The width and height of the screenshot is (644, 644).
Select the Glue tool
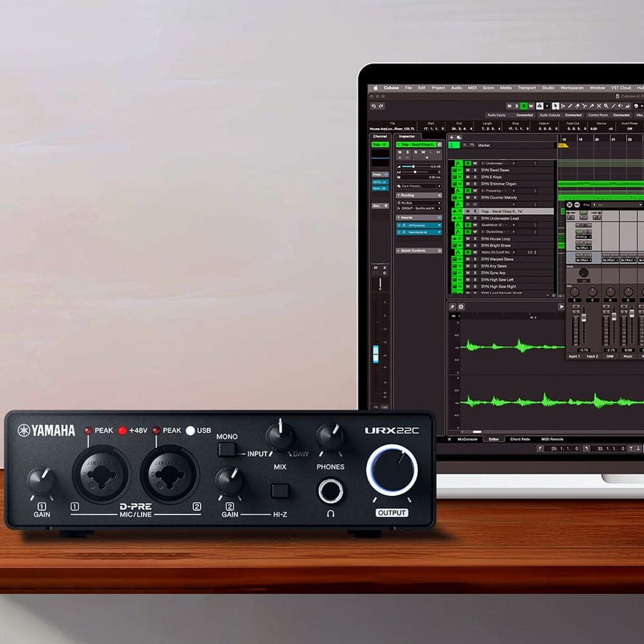coord(592,106)
